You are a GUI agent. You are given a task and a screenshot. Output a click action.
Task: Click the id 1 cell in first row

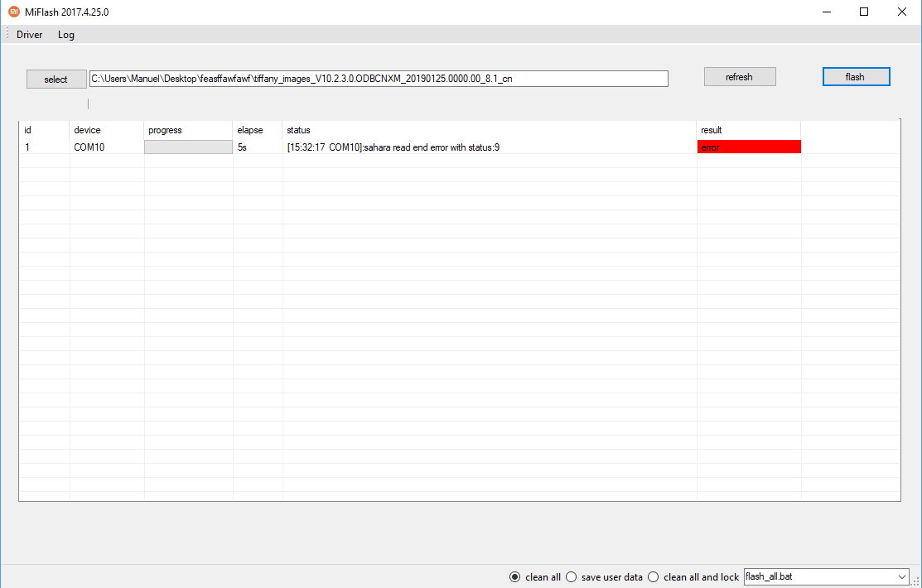click(44, 147)
